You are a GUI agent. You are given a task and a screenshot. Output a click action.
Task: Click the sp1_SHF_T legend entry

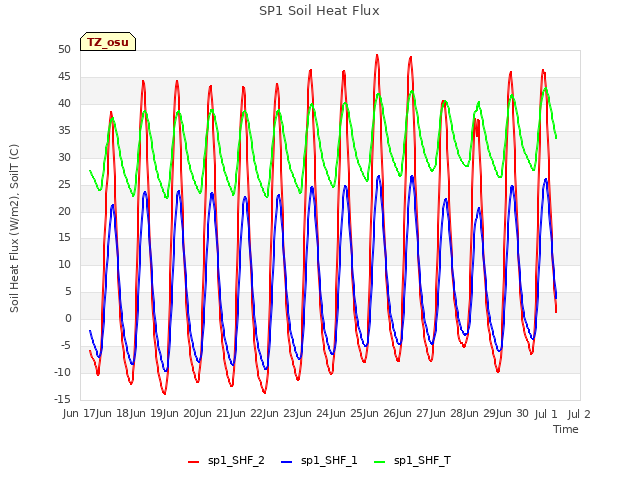(413, 461)
